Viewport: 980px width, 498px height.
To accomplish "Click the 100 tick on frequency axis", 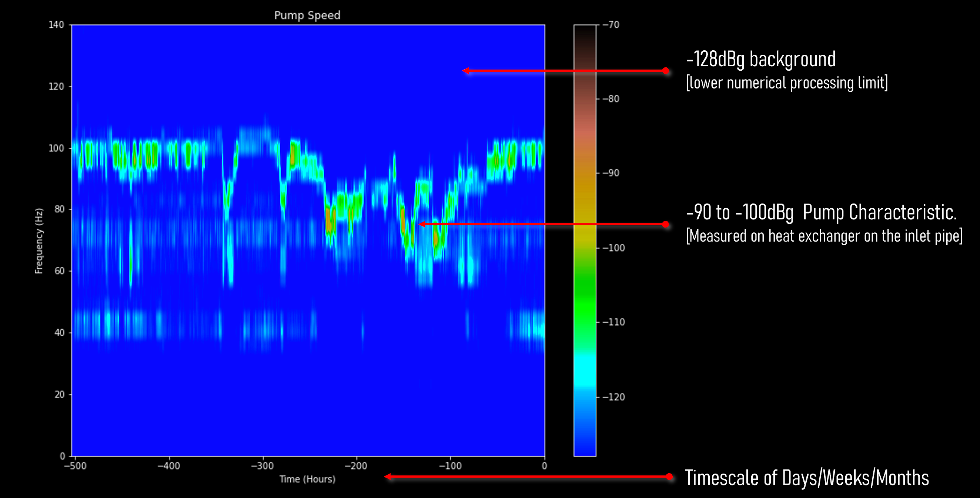I will (56, 148).
